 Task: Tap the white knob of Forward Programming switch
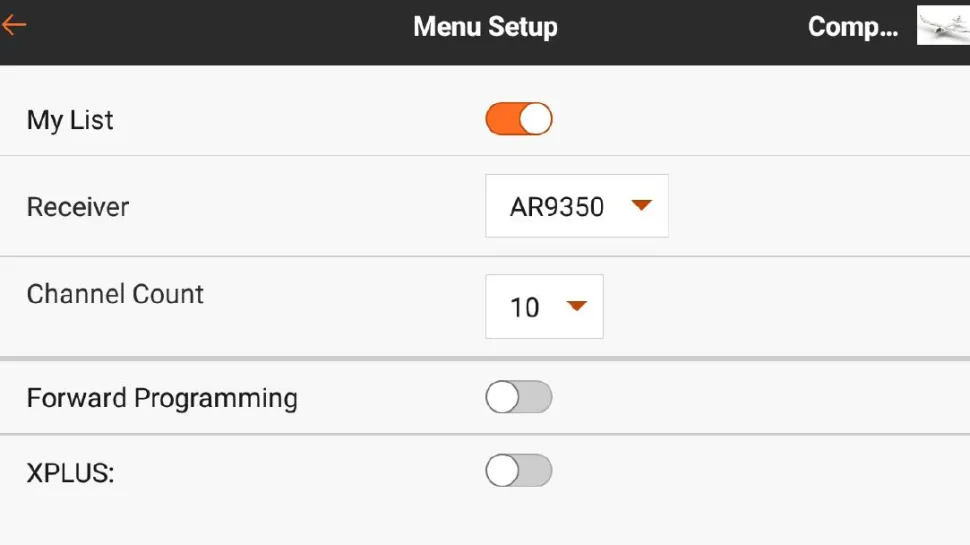point(502,398)
